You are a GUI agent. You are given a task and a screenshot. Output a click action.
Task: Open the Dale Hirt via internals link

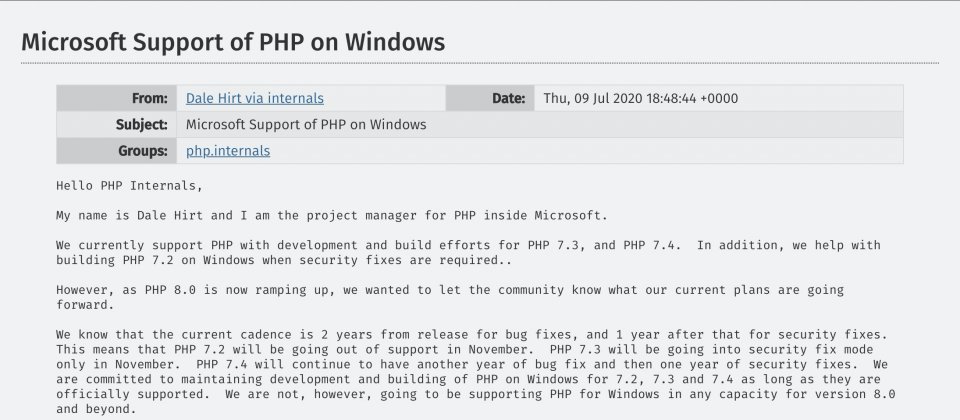pos(255,98)
